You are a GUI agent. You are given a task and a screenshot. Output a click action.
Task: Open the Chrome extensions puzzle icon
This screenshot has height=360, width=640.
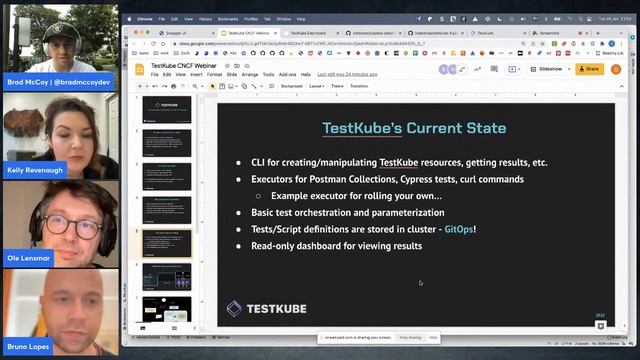click(602, 44)
